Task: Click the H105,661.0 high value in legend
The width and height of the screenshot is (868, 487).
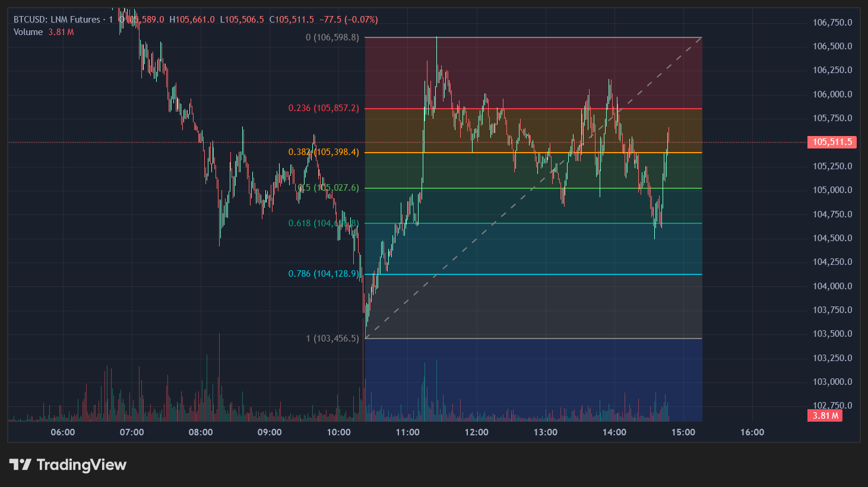Action: (x=192, y=20)
